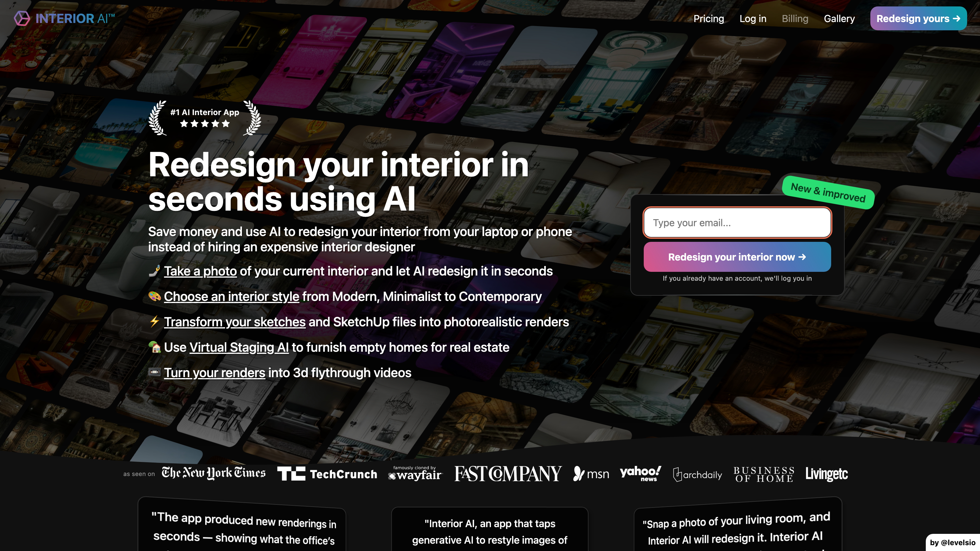Viewport: 980px width, 551px height.
Task: Click the Fast Company logo
Action: pos(507,474)
